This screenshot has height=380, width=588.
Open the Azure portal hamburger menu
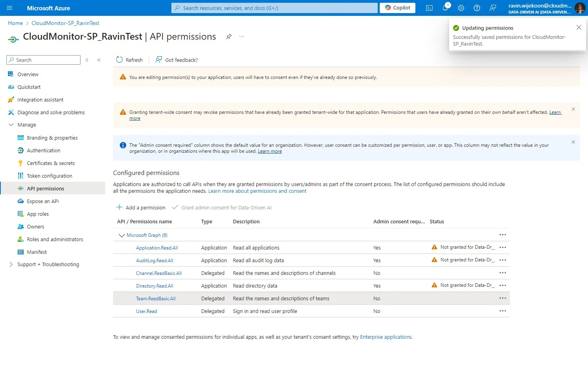pos(10,8)
